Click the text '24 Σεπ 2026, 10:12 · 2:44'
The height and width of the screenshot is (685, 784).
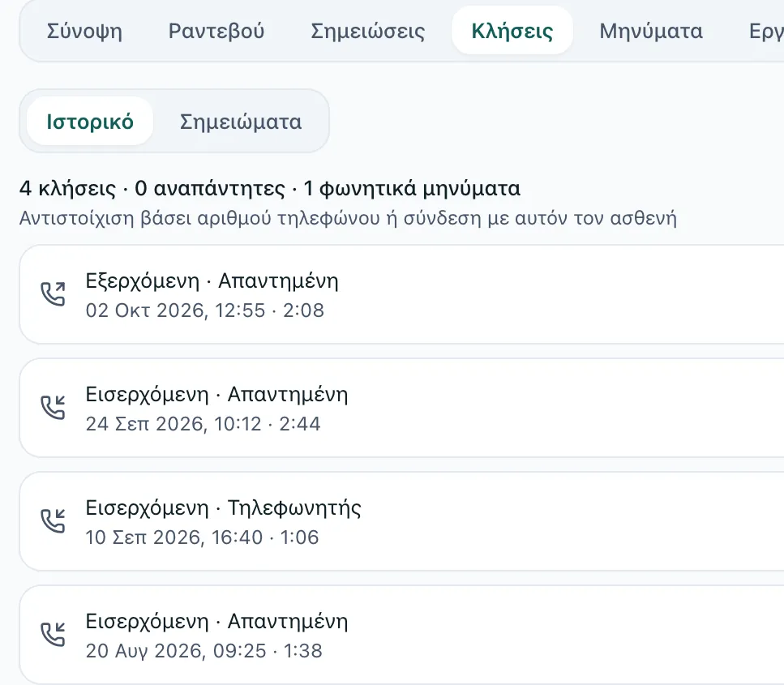(203, 424)
